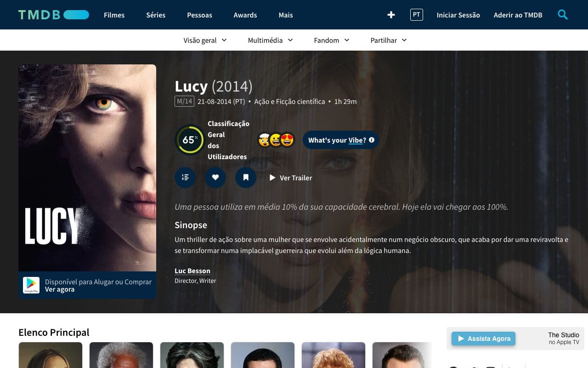588x368 pixels.
Task: Change the PT language setting
Action: (x=417, y=15)
